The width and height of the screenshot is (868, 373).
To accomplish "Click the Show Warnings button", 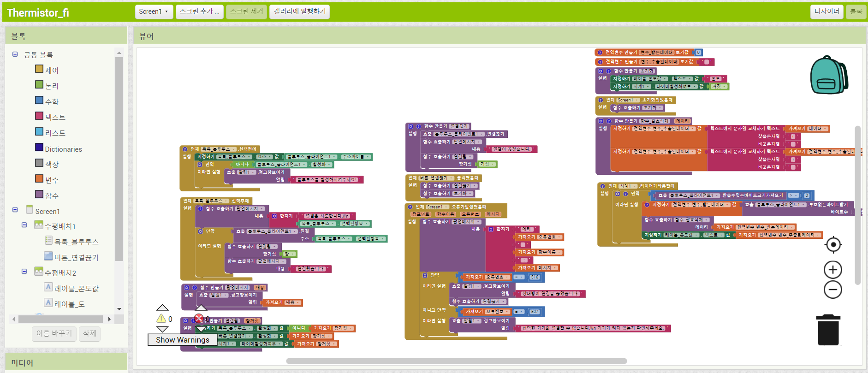I will tap(182, 340).
